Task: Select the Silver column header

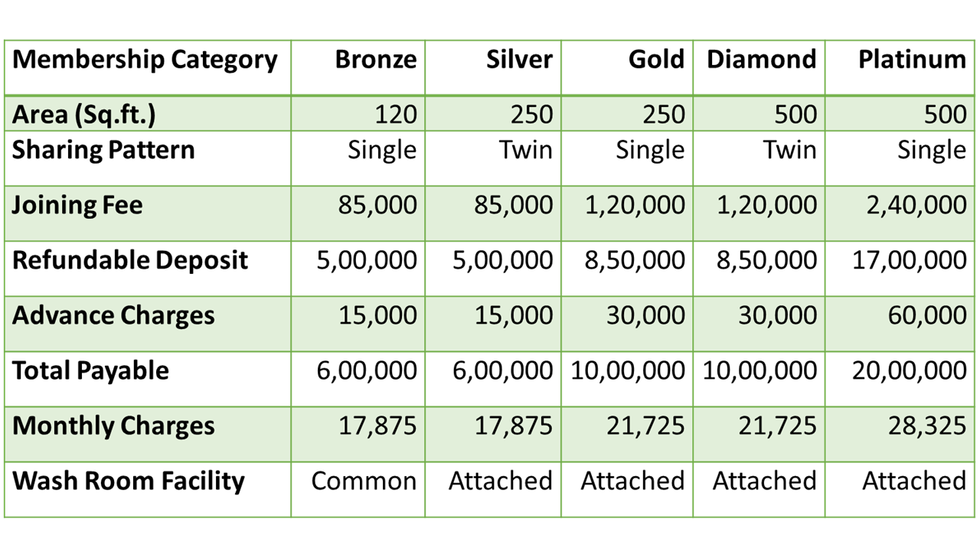Action: pos(493,67)
